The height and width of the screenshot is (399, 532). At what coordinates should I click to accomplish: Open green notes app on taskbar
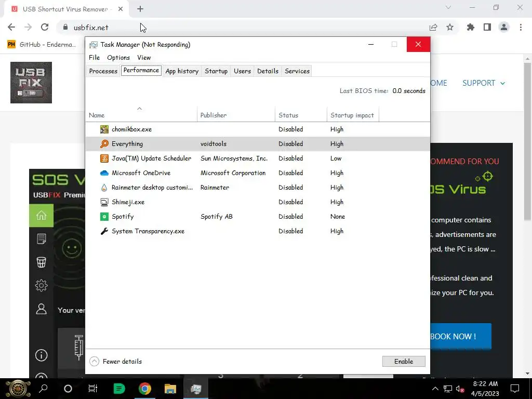pyautogui.click(x=119, y=389)
